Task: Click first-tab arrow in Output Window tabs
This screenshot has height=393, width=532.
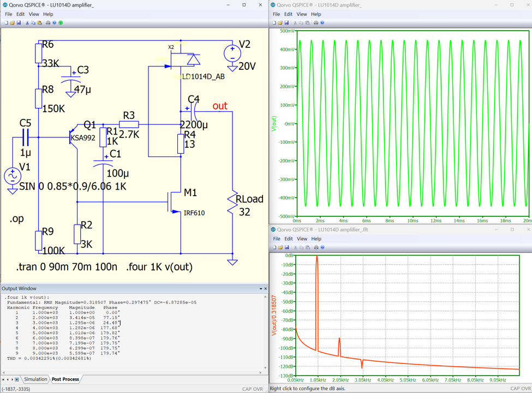Action: [x=3, y=379]
